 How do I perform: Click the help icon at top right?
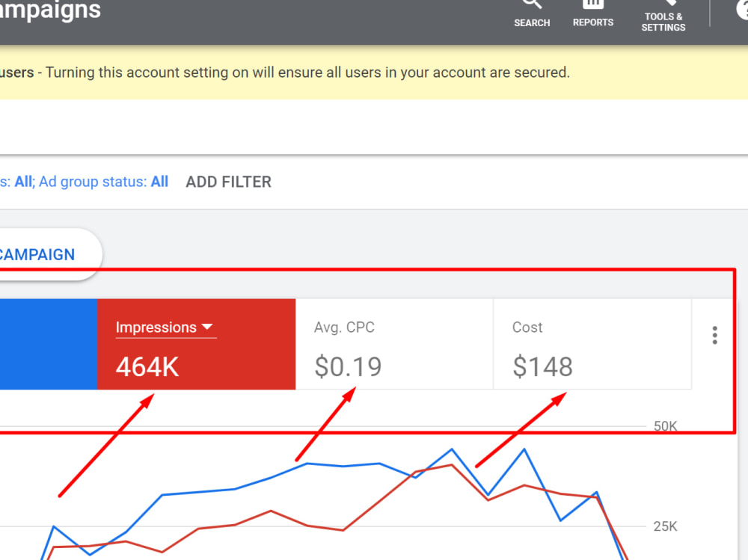742,8
